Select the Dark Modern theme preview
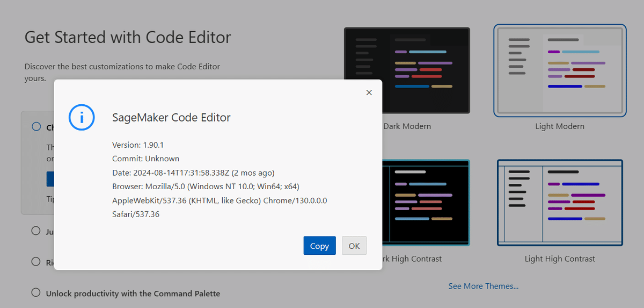 (x=427, y=70)
